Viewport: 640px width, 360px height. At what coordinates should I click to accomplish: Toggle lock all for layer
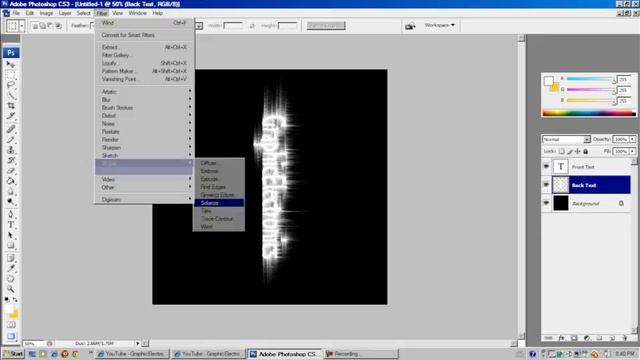(x=586, y=151)
